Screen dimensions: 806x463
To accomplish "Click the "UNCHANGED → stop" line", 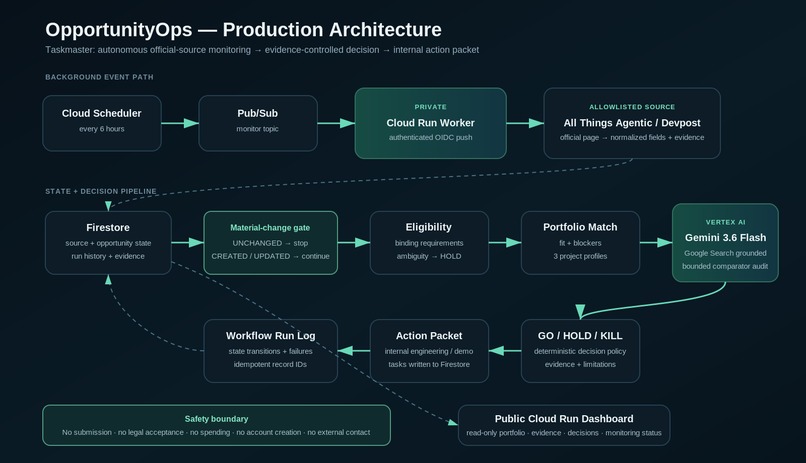I will (x=270, y=243).
